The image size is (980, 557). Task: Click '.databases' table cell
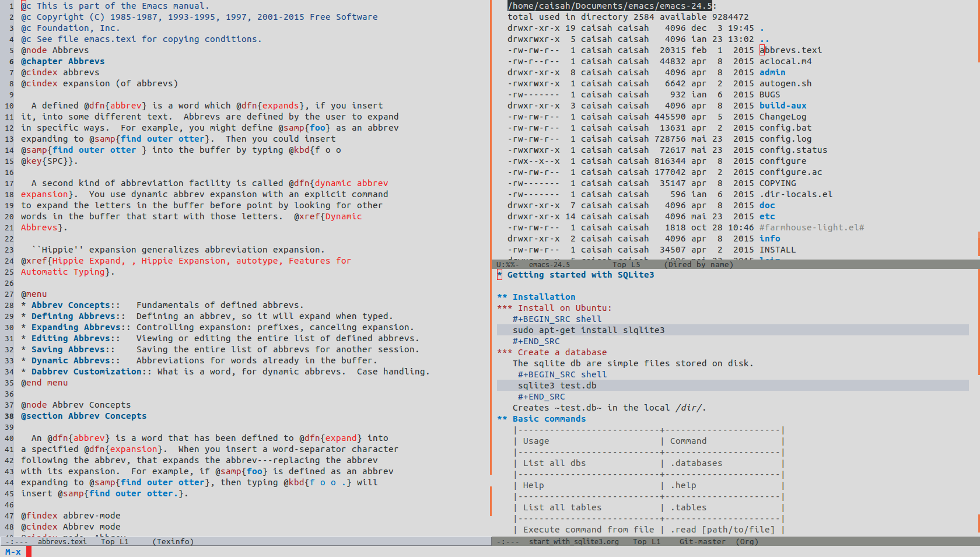pyautogui.click(x=696, y=463)
